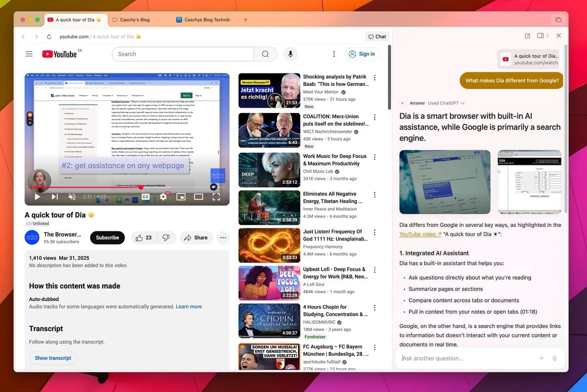Viewport: 587px width, 392px height.
Task: Click the Show transcript button
Action: 53,358
